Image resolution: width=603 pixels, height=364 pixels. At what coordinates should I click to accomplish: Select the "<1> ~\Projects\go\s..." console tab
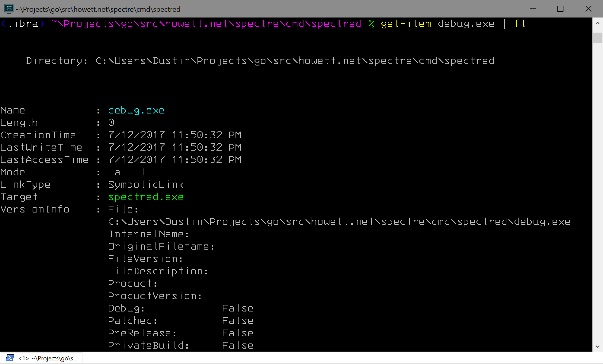click(x=42, y=358)
